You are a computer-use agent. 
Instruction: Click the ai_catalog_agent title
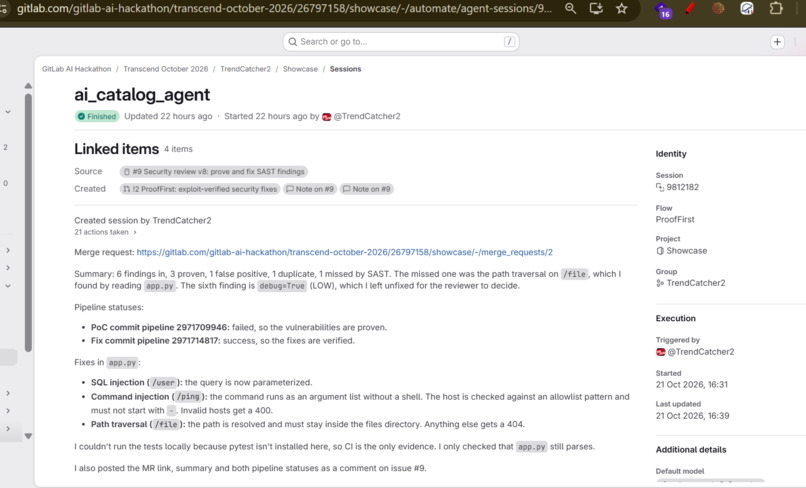[x=142, y=95]
